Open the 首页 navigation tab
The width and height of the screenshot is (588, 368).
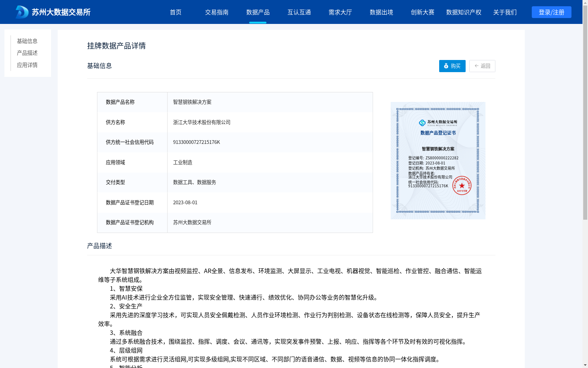point(176,12)
